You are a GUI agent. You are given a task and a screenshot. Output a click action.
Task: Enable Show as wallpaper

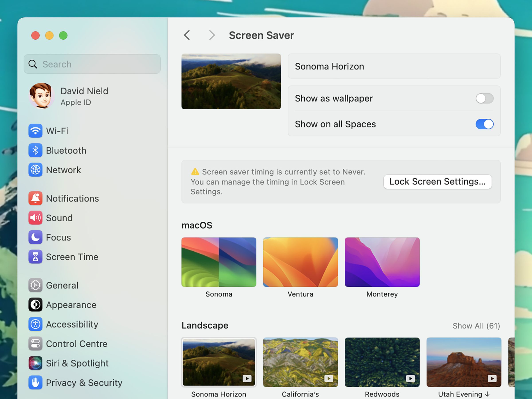484,98
